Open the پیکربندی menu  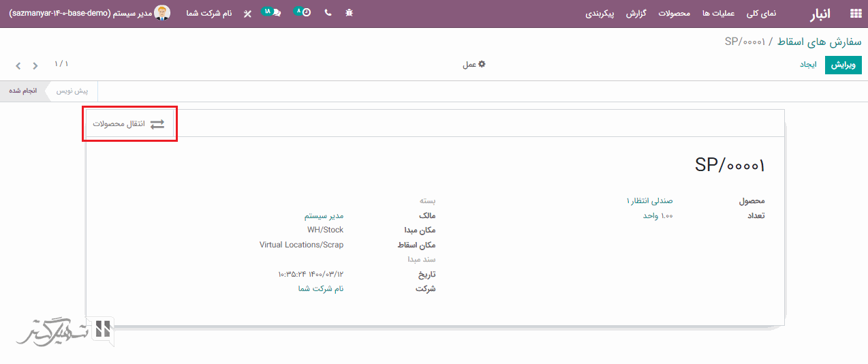[600, 13]
